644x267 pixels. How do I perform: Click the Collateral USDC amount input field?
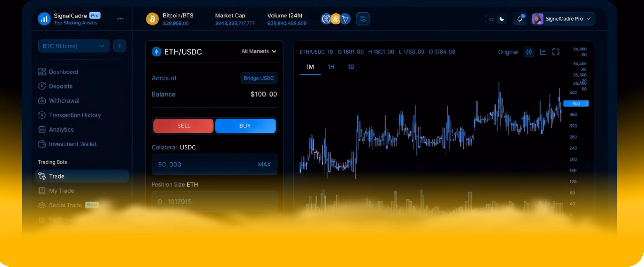pos(214,164)
